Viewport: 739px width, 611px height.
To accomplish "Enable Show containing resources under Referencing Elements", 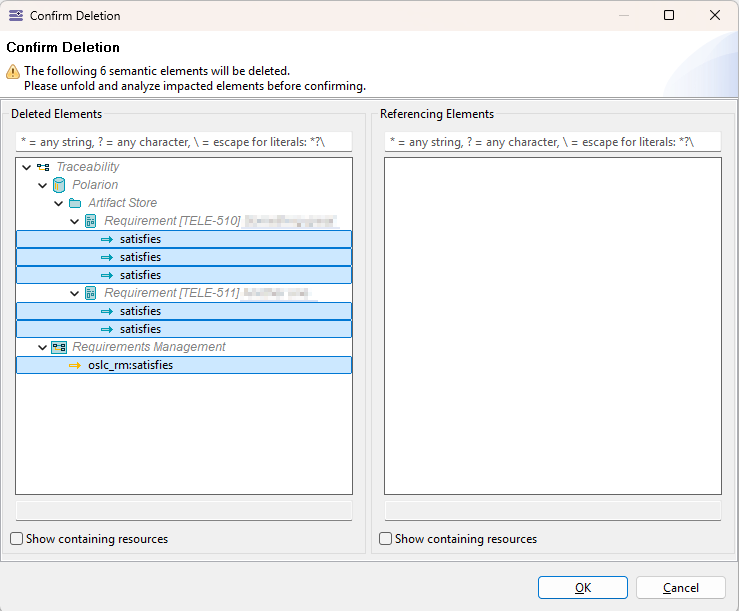I will [386, 538].
